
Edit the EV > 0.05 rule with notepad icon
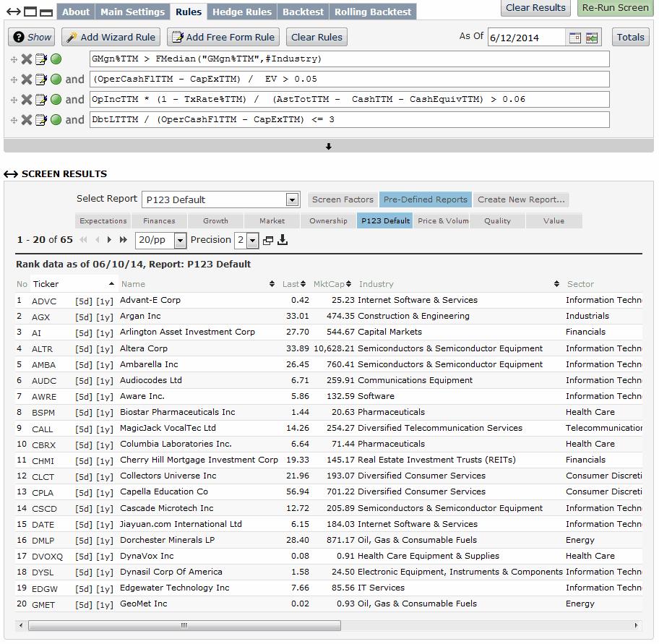tap(41, 80)
